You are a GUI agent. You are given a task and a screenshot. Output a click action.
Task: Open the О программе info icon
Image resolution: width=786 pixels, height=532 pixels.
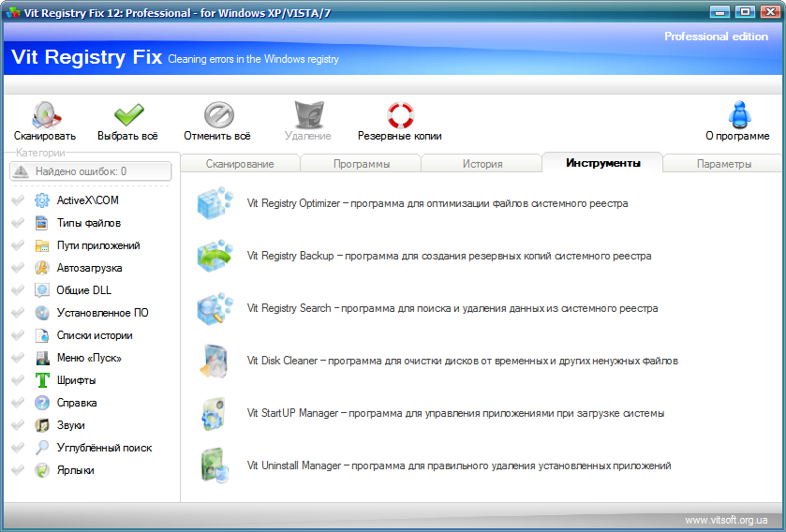click(x=738, y=116)
